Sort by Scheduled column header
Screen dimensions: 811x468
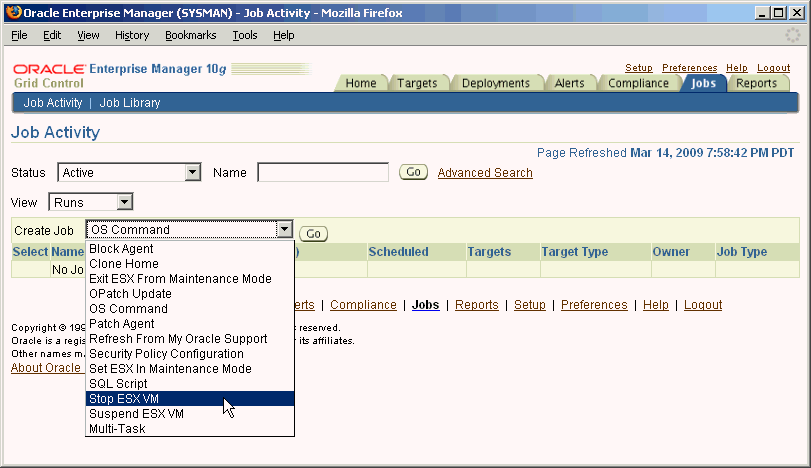click(x=398, y=252)
